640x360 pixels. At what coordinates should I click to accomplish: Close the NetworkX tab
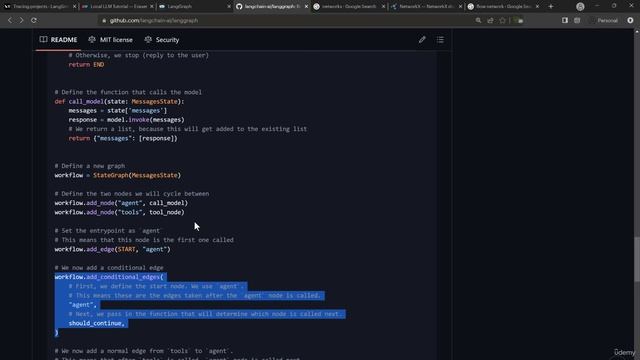pyautogui.click(x=460, y=7)
